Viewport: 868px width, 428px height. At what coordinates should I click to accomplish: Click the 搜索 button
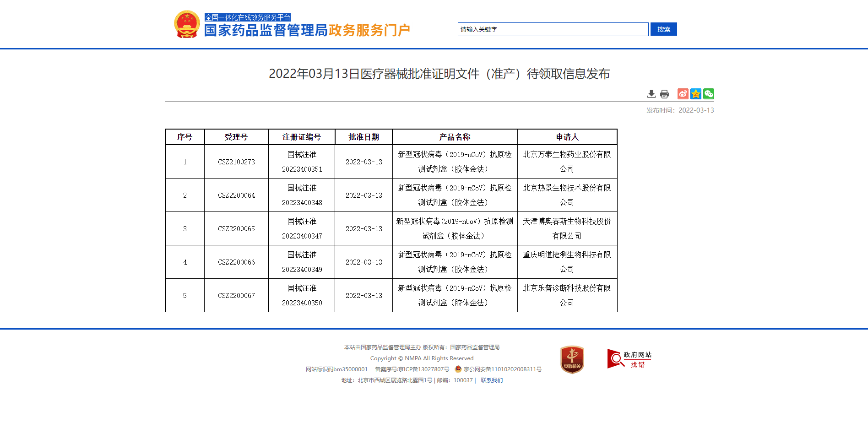point(663,29)
